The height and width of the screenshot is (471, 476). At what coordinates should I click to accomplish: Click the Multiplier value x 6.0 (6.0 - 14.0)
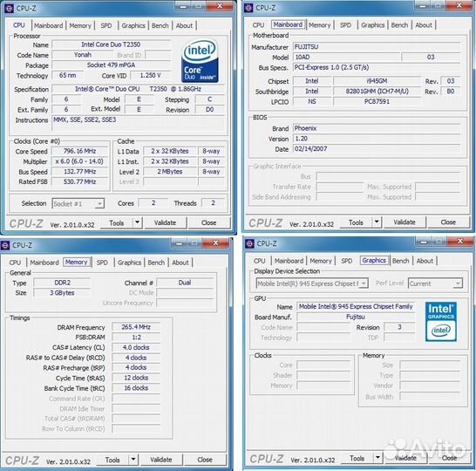point(80,161)
